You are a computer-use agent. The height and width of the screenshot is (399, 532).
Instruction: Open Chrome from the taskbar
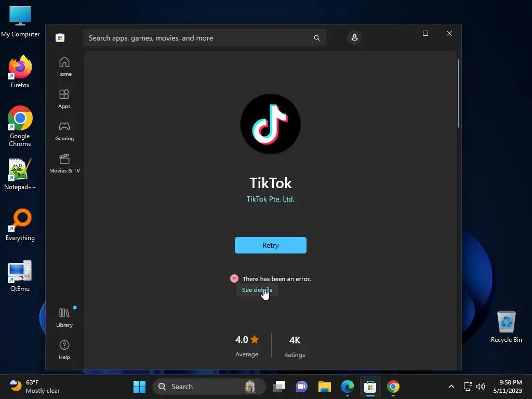click(393, 387)
